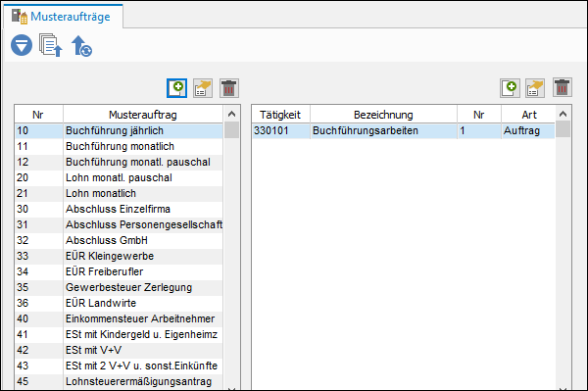Viewport: 588px width, 391px height.
Task: Select row 'Lohn monatl. pauschal'
Action: pos(119,177)
